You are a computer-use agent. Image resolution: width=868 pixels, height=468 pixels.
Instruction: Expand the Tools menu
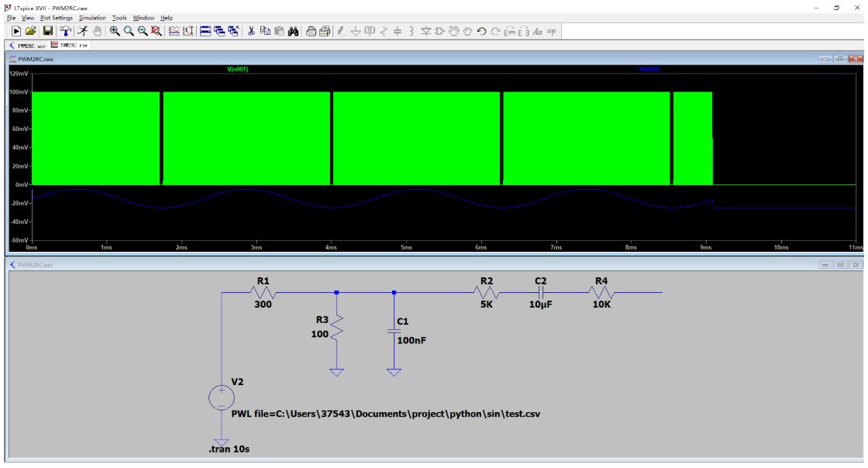pyautogui.click(x=119, y=18)
